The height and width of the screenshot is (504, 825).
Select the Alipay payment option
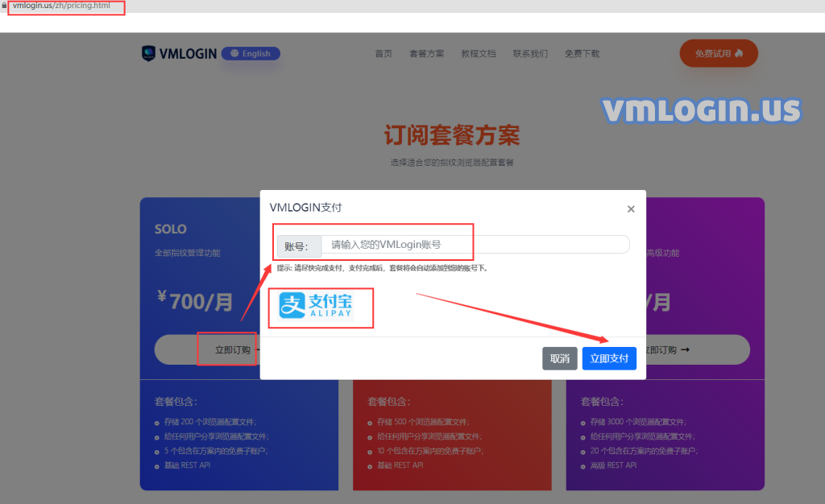click(x=316, y=306)
